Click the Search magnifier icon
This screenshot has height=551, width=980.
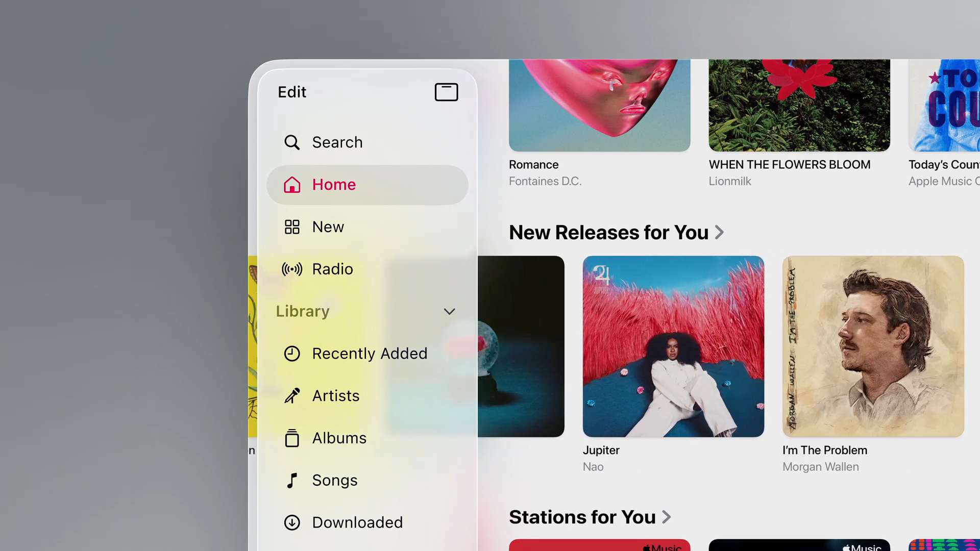pos(292,142)
